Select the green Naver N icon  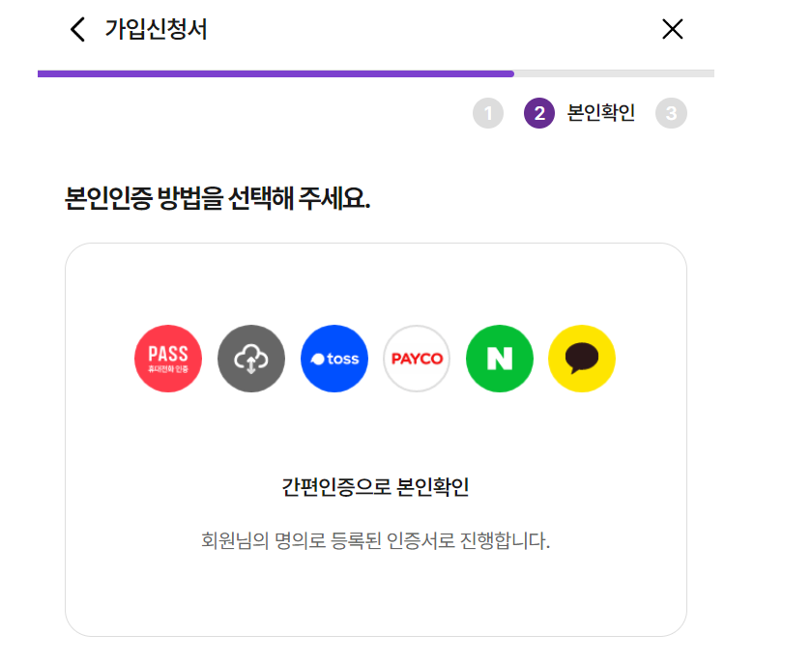click(499, 359)
